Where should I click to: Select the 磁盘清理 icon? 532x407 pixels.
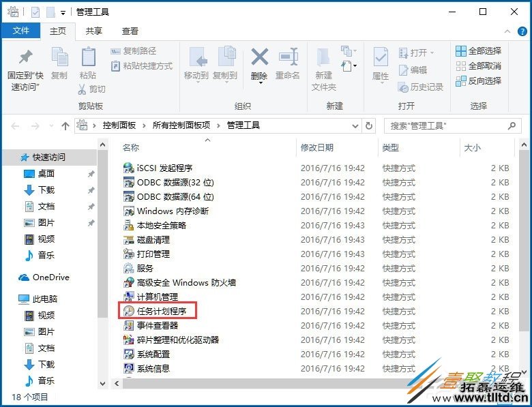coord(129,240)
